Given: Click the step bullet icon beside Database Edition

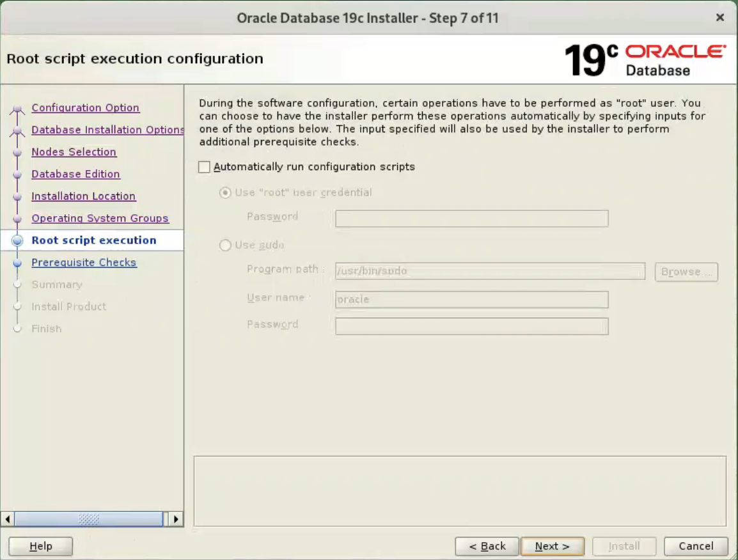Looking at the screenshot, I should tap(17, 175).
